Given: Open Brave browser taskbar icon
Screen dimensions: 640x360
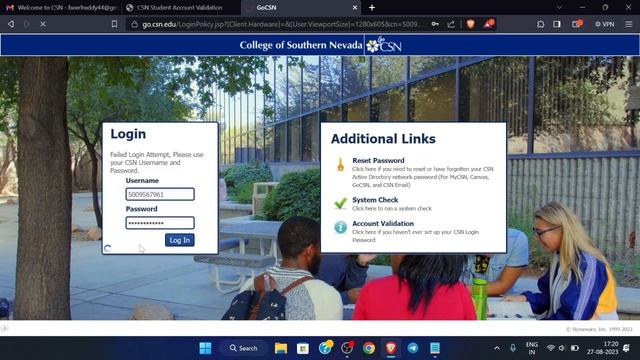Looking at the screenshot, I should [x=391, y=348].
